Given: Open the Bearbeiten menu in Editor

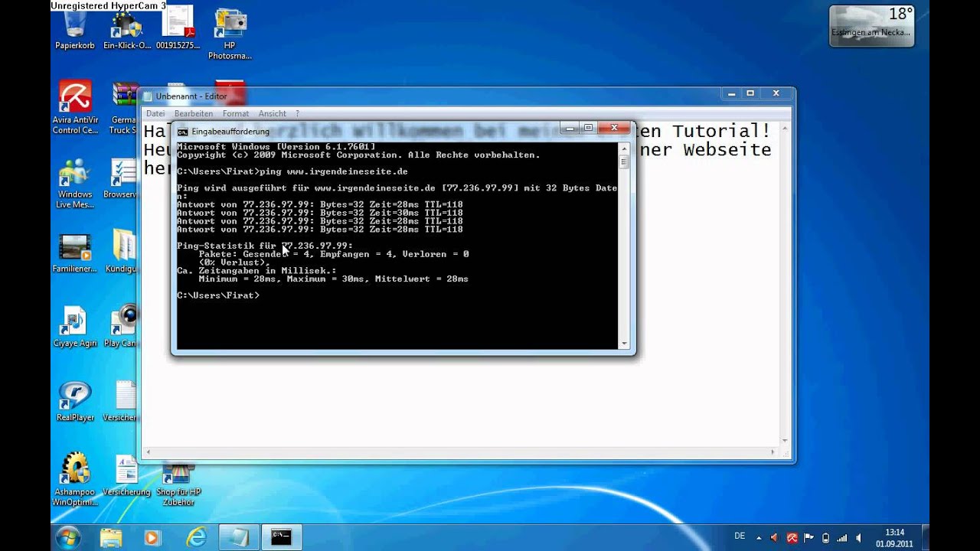Looking at the screenshot, I should 194,113.
